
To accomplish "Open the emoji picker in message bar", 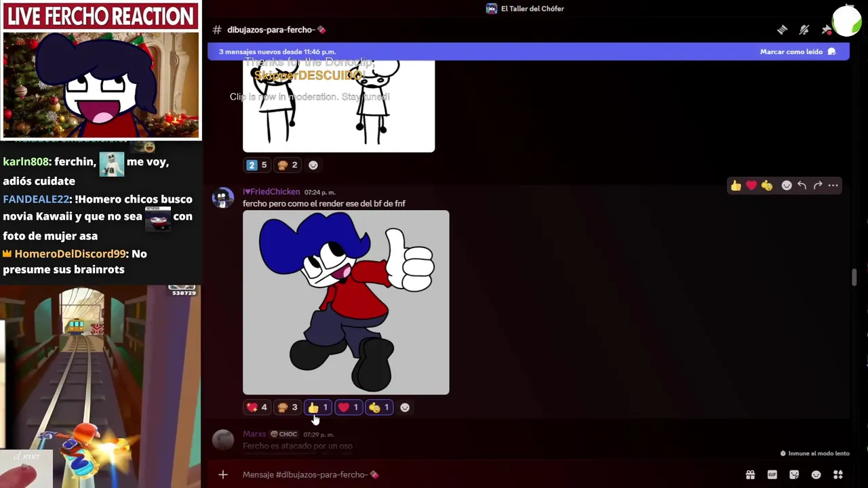I will [x=816, y=474].
